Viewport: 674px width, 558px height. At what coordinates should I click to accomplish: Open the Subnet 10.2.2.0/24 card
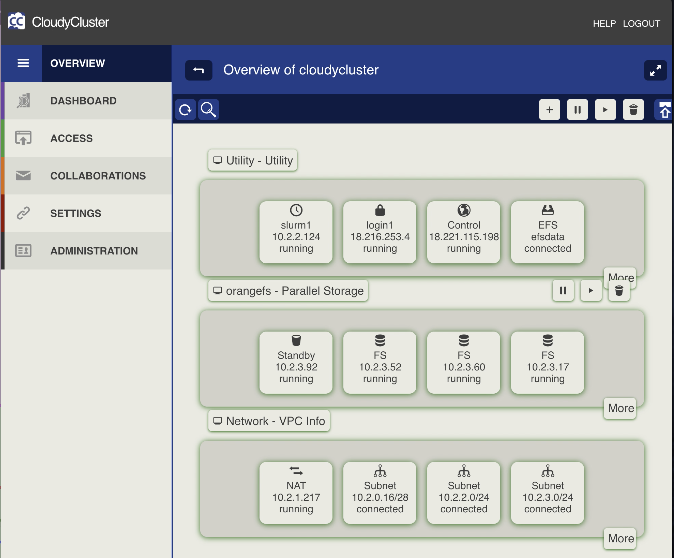point(463,493)
